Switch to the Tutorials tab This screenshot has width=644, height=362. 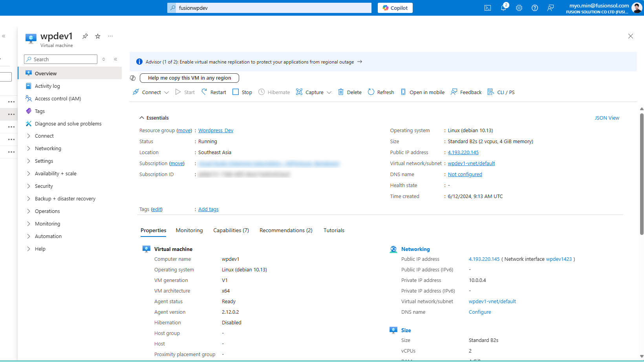(334, 230)
